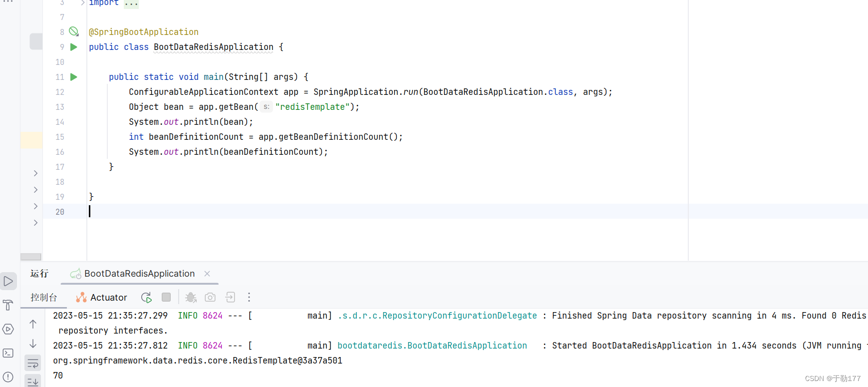Click the console output value 70
The image size is (868, 387).
(58, 376)
